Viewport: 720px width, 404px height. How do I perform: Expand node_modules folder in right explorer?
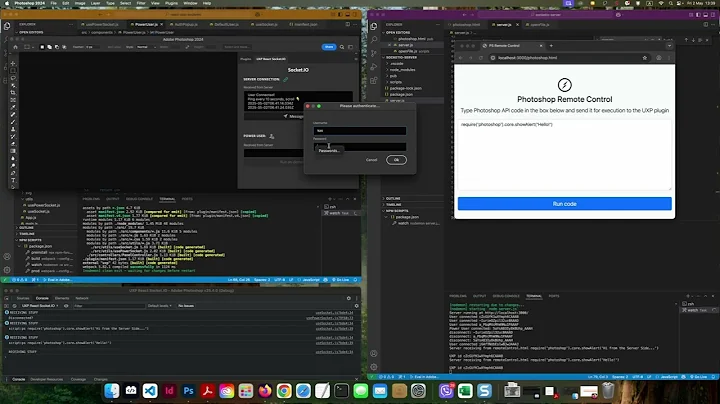(402, 70)
